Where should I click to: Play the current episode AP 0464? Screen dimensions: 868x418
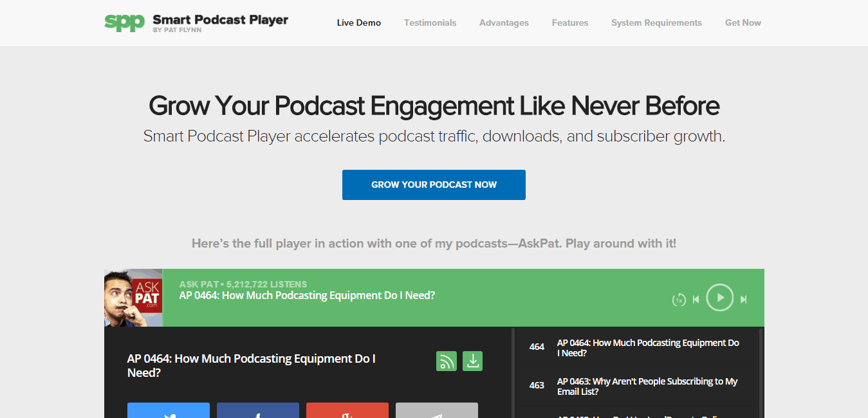click(x=720, y=298)
